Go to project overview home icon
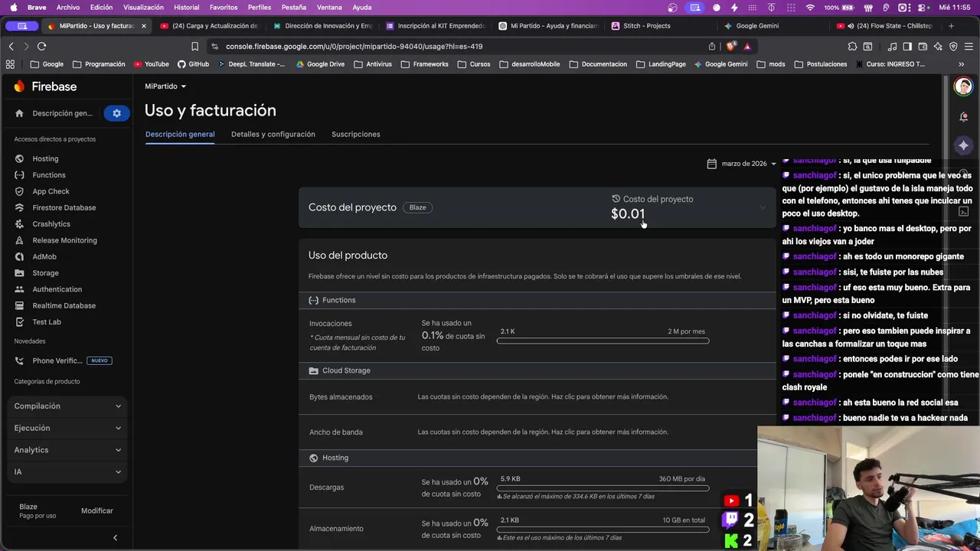980x551 pixels. 19,113
